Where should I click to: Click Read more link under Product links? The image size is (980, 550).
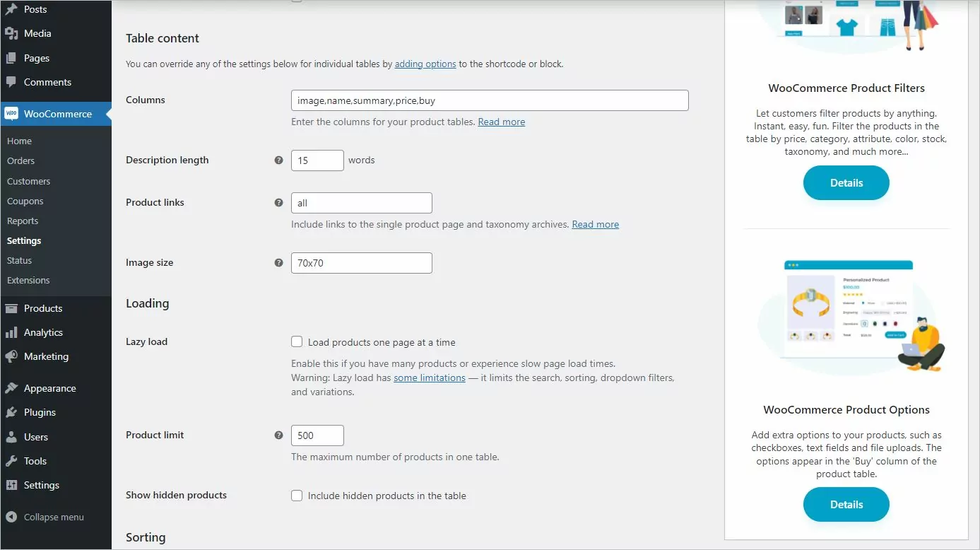pos(596,224)
